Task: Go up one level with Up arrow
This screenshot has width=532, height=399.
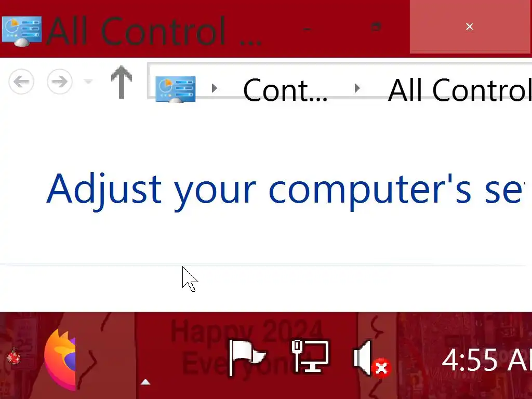Action: 122,82
